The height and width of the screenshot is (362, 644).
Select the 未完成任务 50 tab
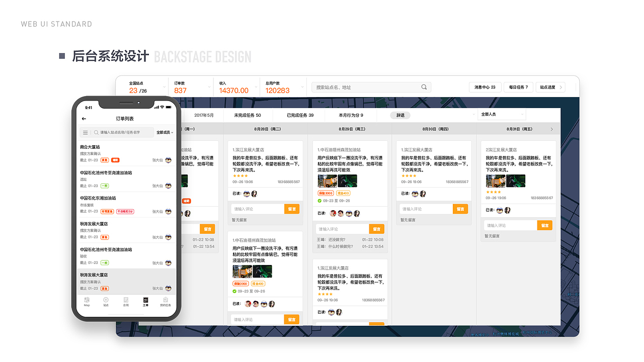(248, 115)
